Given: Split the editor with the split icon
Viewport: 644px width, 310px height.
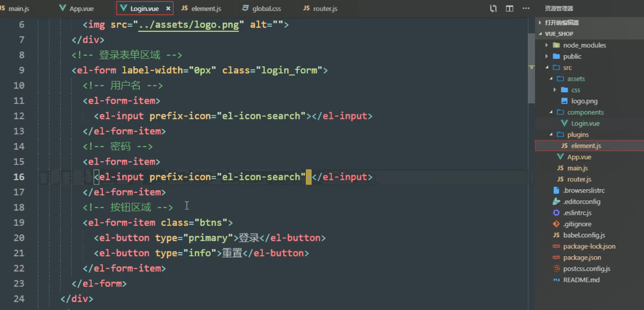Looking at the screenshot, I should pyautogui.click(x=510, y=9).
